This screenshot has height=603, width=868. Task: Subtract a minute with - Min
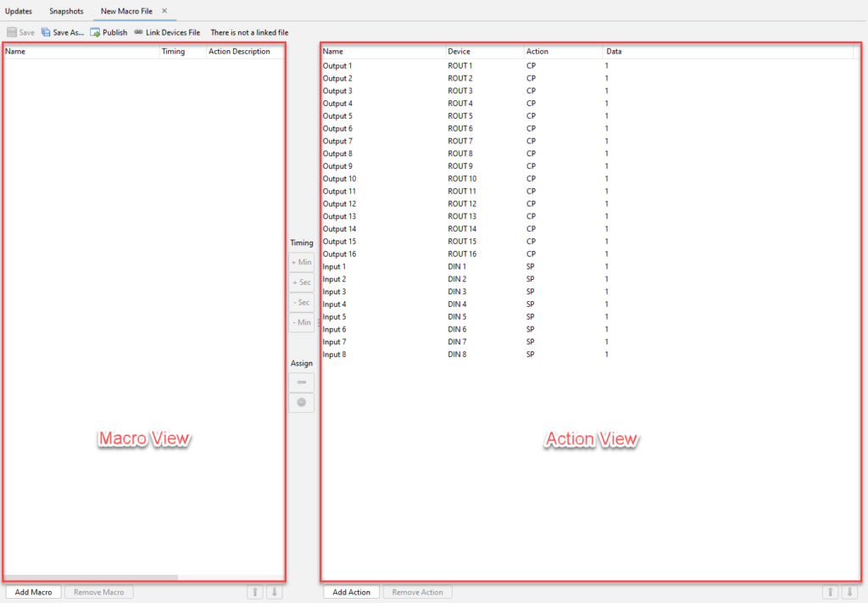pos(302,322)
